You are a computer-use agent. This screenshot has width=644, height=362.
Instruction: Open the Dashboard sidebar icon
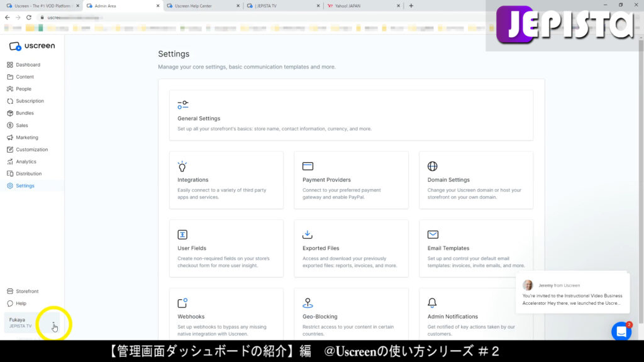pos(10,65)
